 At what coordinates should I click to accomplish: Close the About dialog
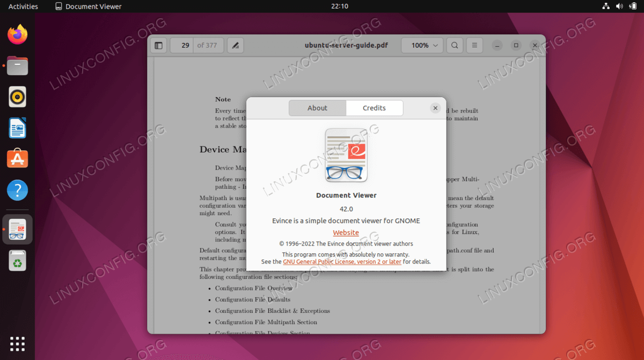tap(435, 108)
